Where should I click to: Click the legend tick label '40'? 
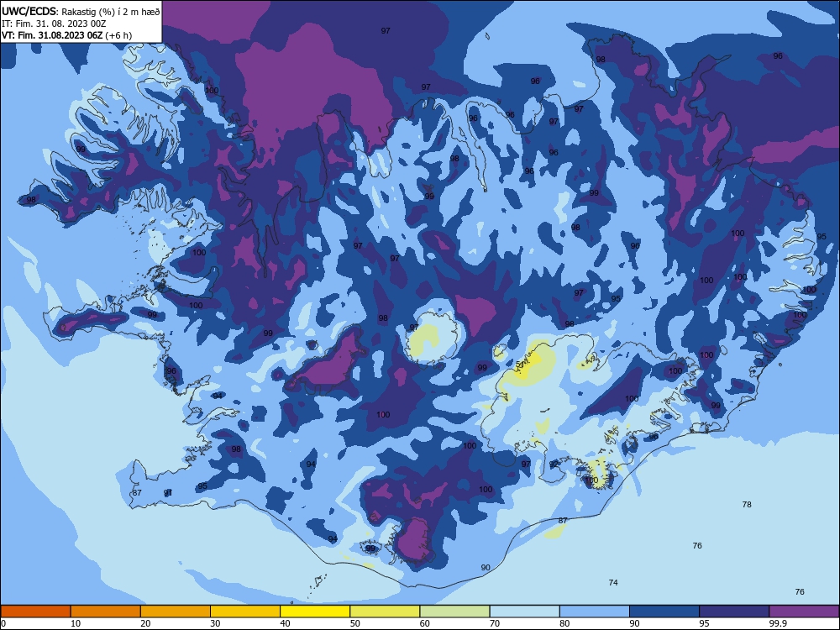pos(286,623)
